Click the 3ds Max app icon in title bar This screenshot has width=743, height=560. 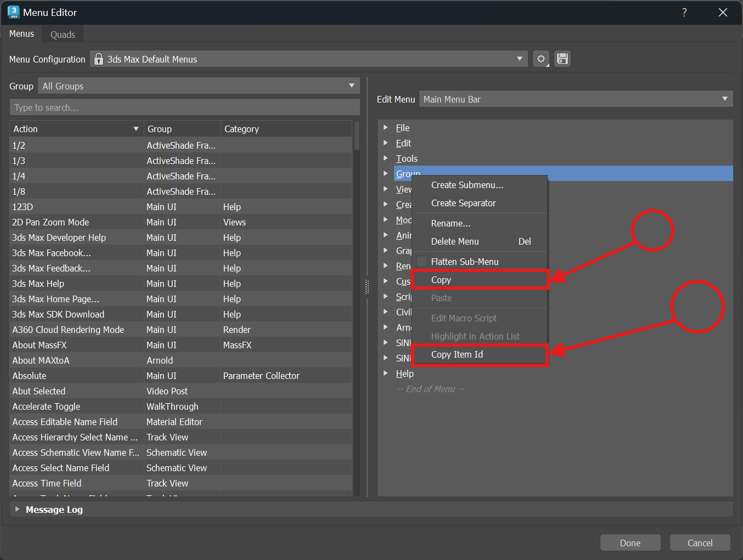14,12
